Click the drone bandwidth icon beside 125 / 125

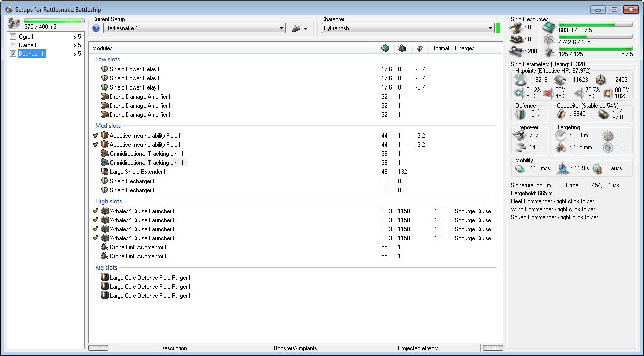(x=549, y=51)
